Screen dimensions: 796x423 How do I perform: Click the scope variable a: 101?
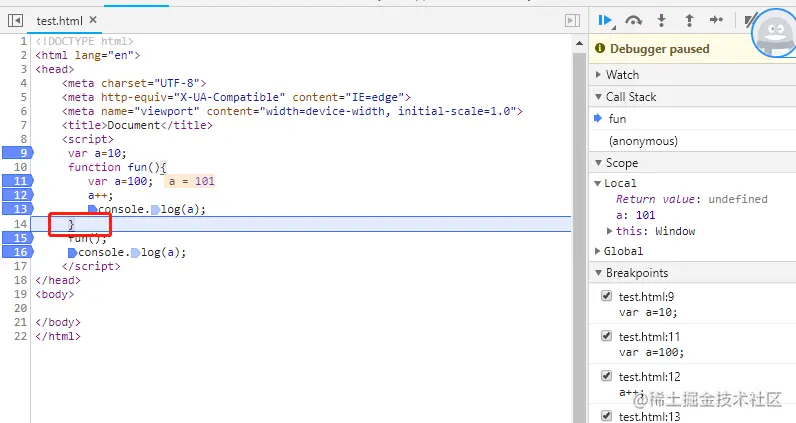(x=636, y=215)
